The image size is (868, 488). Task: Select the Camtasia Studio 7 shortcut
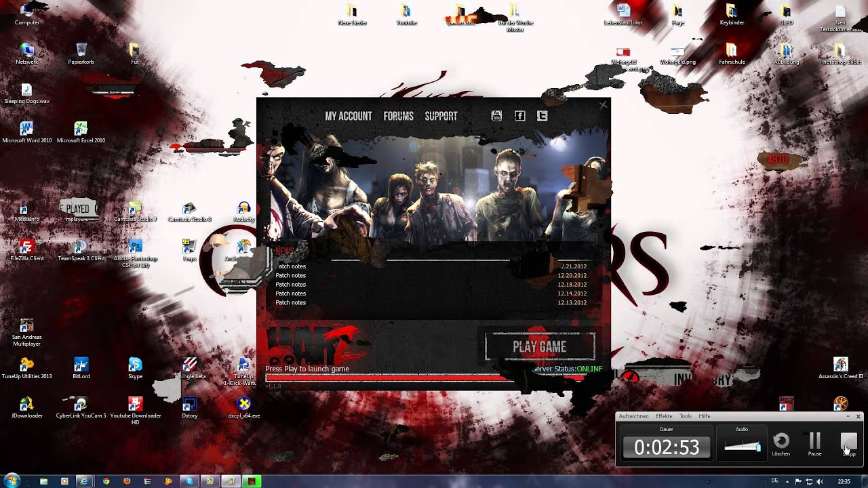pos(135,211)
